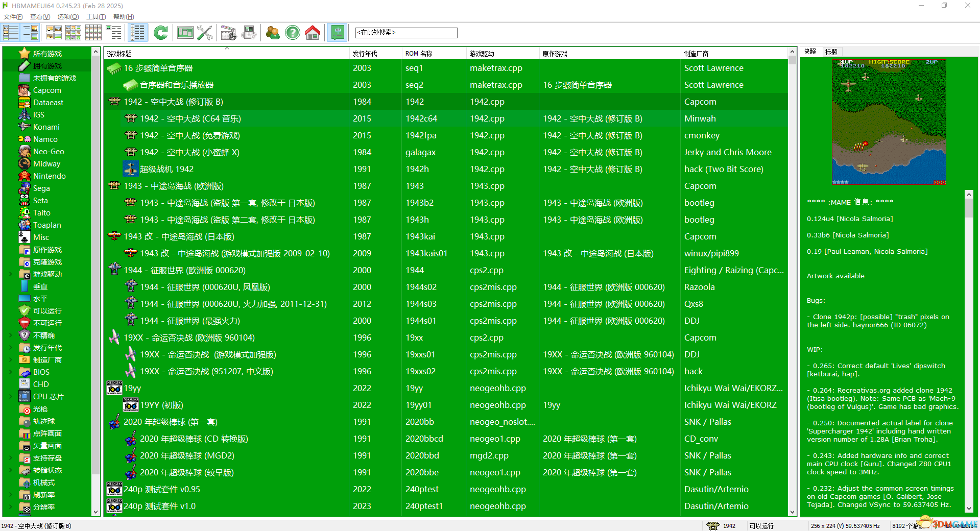The width and height of the screenshot is (980, 531).
Task: Switch to large icons view
Action: (54, 33)
